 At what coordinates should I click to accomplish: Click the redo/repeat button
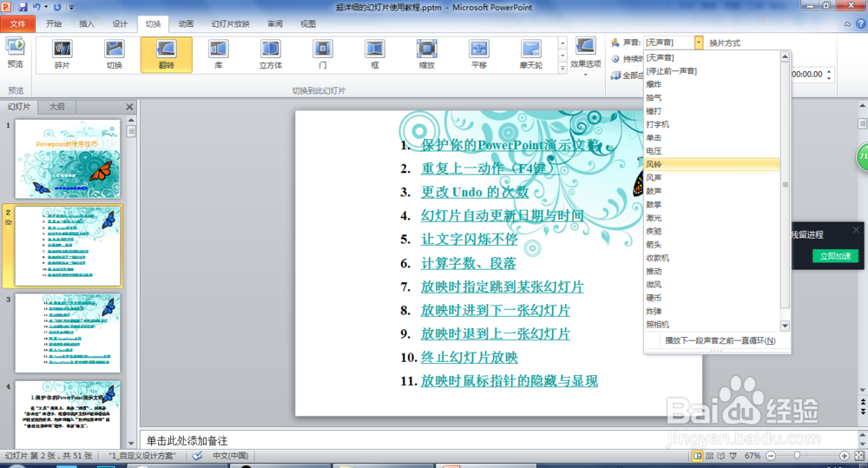pyautogui.click(x=57, y=7)
